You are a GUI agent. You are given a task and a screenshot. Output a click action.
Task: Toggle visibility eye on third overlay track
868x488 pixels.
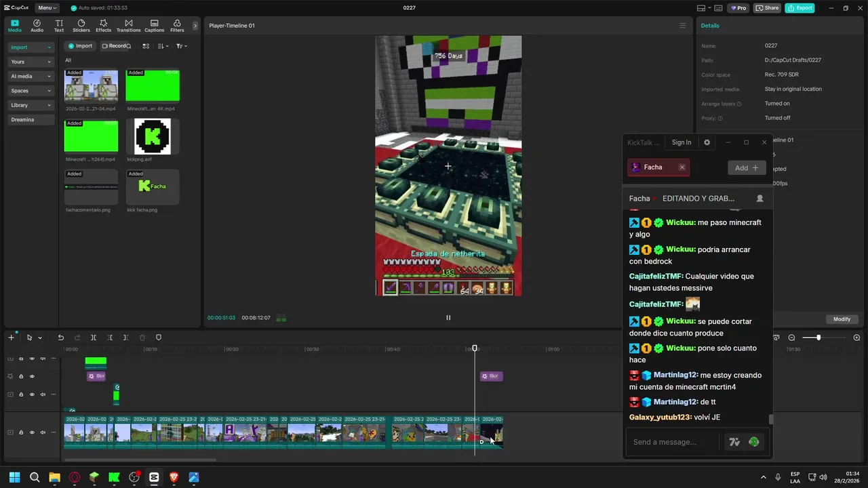tap(32, 394)
